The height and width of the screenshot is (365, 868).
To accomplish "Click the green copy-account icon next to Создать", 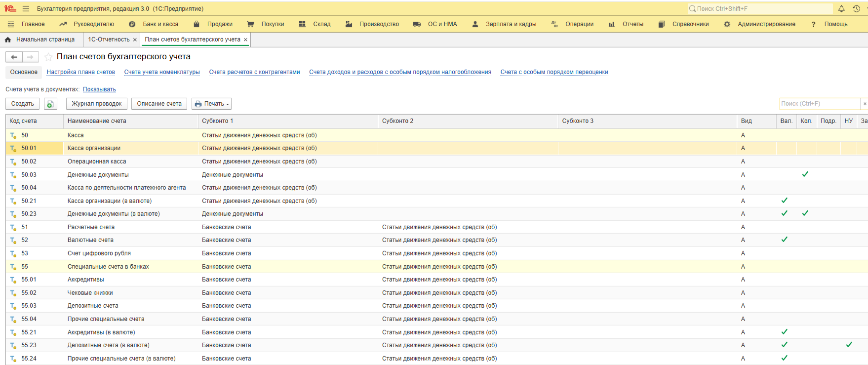I will click(50, 104).
